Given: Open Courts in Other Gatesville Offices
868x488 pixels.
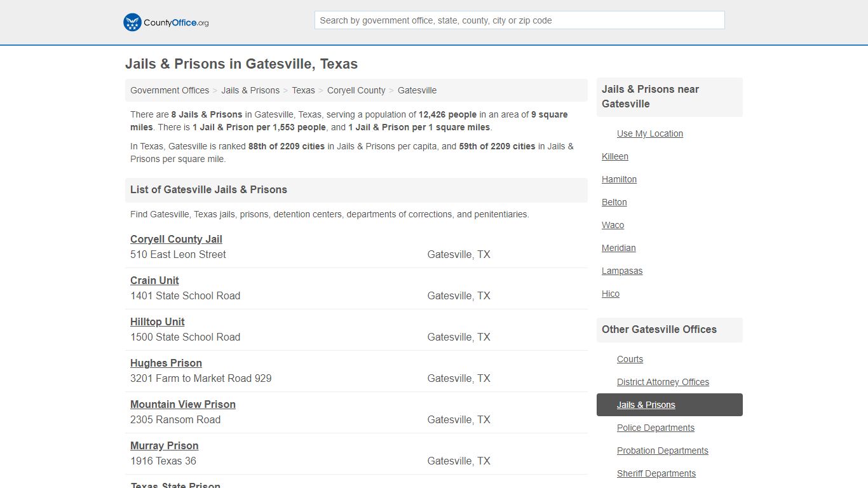Looking at the screenshot, I should [x=630, y=359].
